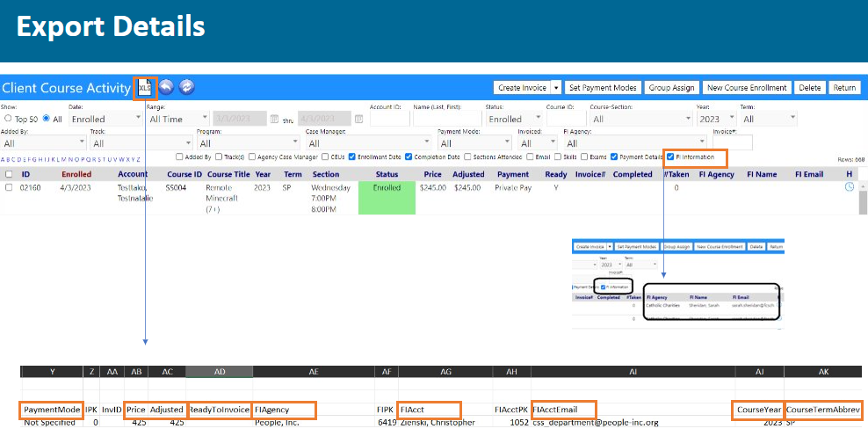Sort by the Status column header

coord(387,174)
